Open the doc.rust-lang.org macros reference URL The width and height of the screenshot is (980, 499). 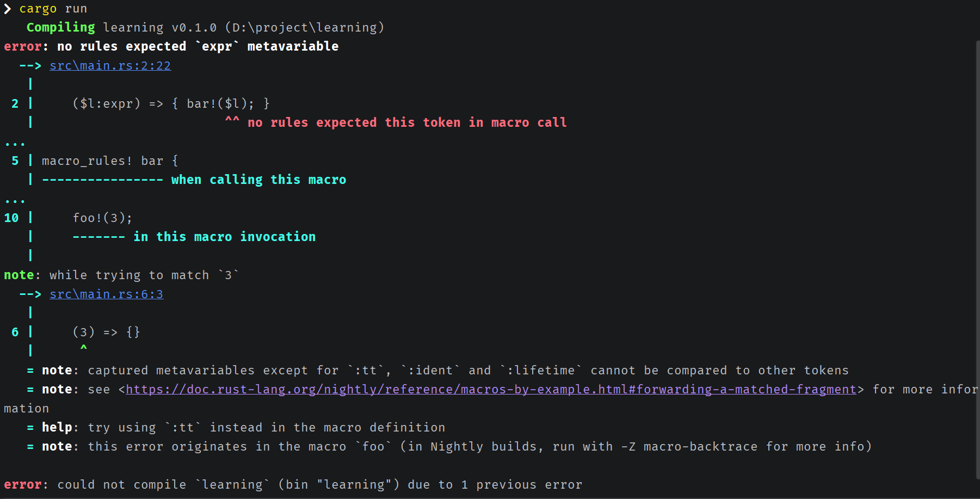pyautogui.click(x=491, y=390)
